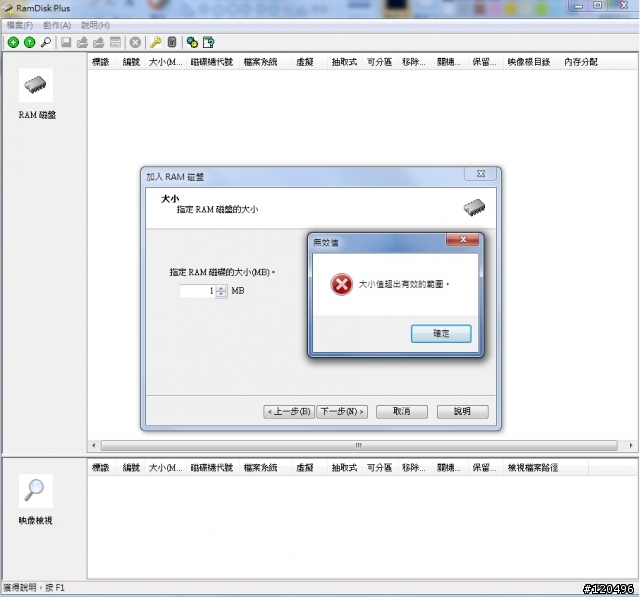Click the 指定 RAM 磁碟的大小(MB) label
The height and width of the screenshot is (597, 640).
click(x=222, y=272)
